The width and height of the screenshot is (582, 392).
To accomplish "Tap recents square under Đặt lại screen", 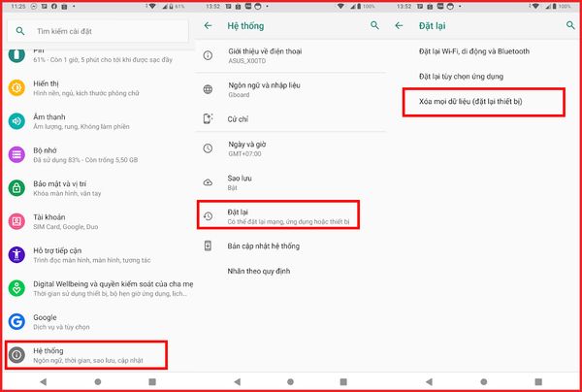I will click(x=538, y=381).
